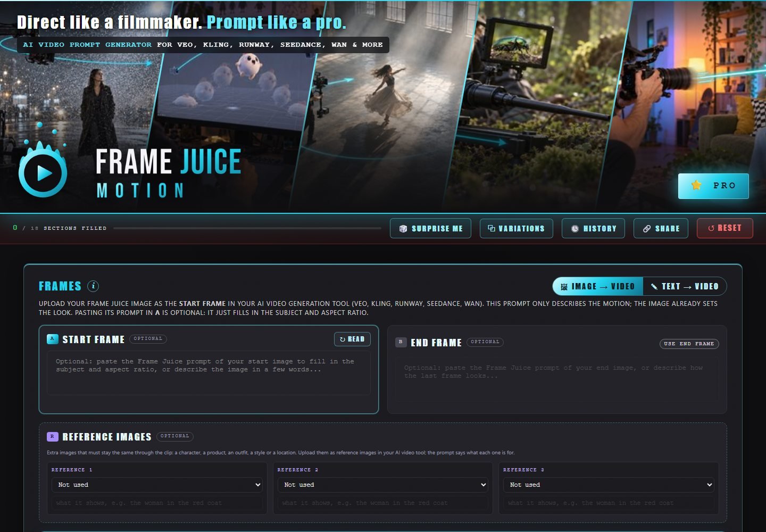The width and height of the screenshot is (766, 532).
Task: Click the Reset circular arrow icon
Action: point(711,228)
